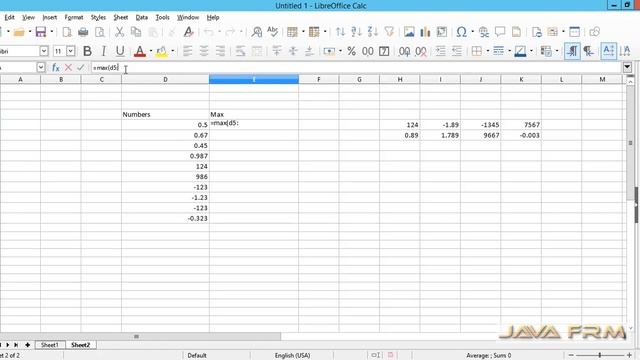Click the Copy icon
This screenshot has height=360, width=640.
click(136, 32)
